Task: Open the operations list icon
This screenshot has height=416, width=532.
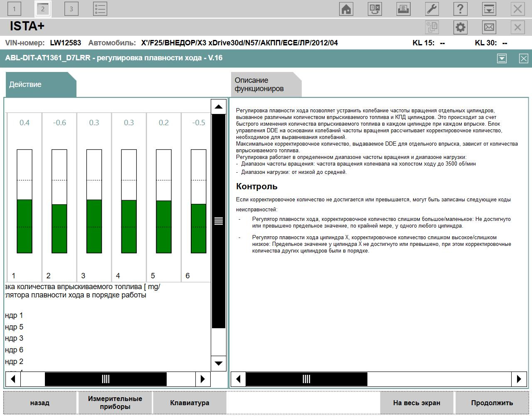Action: click(100, 9)
